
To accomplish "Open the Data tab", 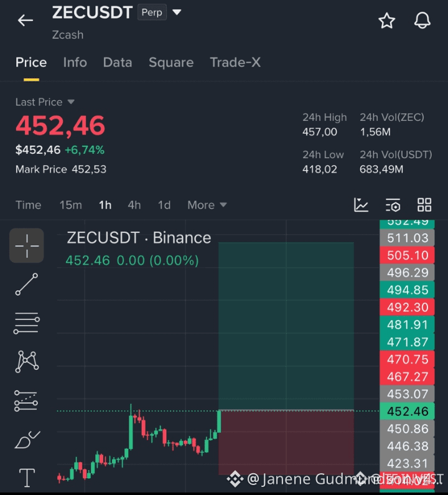I will point(118,62).
